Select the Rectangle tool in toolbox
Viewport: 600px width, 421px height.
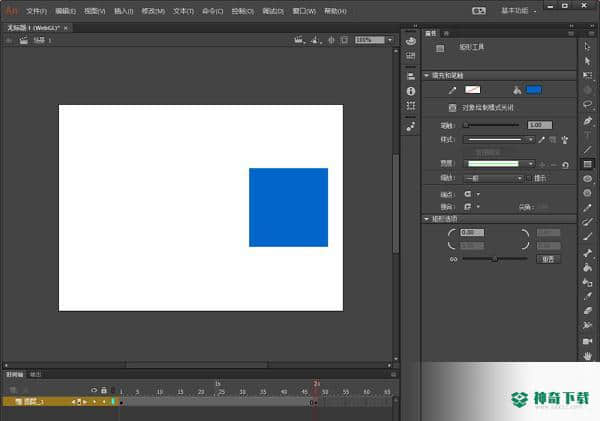click(x=587, y=164)
